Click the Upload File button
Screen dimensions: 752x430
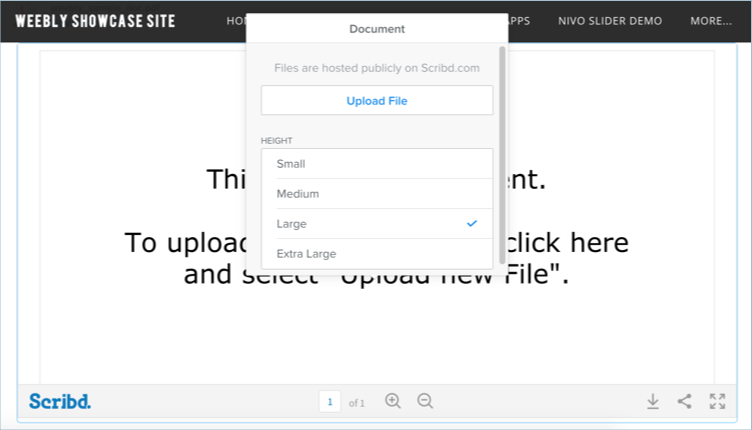point(377,101)
